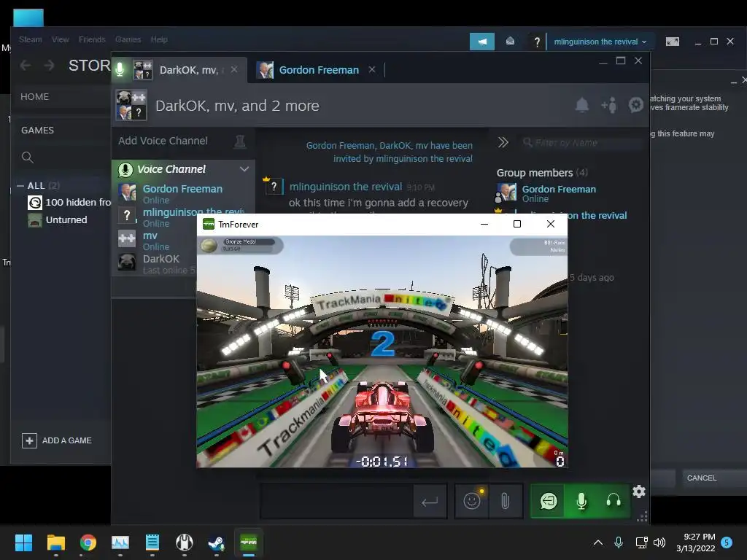Image resolution: width=747 pixels, height=560 pixels.
Task: Select Unturned in the game list
Action: pyautogui.click(x=57, y=220)
